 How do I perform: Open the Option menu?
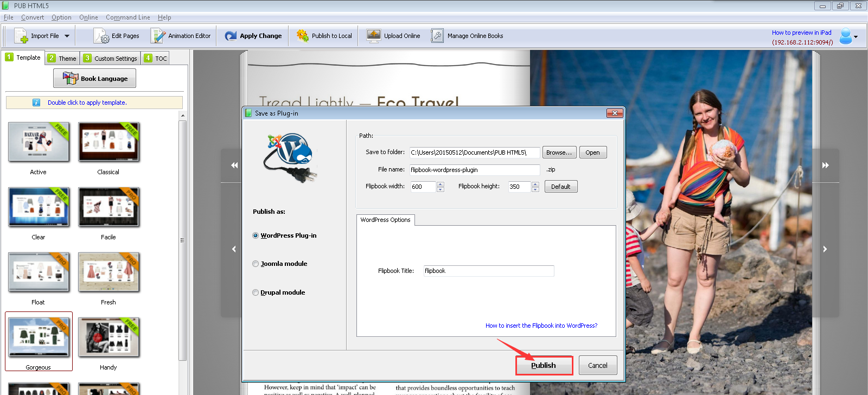coord(61,17)
